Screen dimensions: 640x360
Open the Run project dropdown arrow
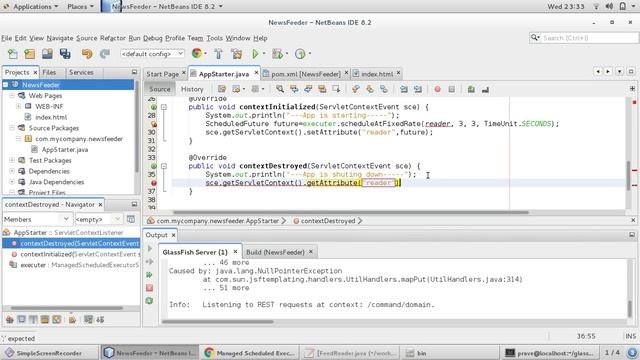point(264,53)
